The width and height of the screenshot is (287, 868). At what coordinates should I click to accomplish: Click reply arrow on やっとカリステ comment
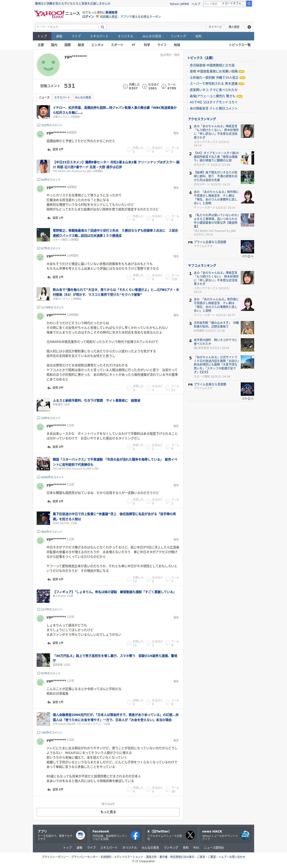[49, 218]
